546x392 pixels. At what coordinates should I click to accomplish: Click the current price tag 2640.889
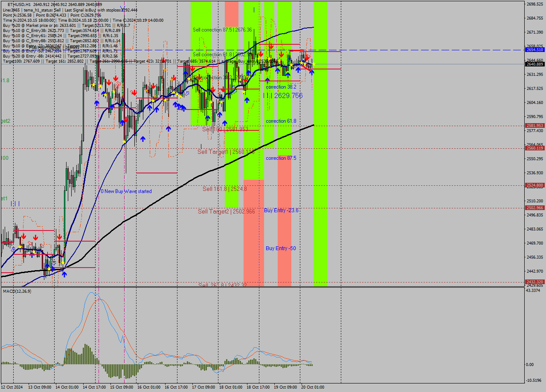tap(535, 64)
